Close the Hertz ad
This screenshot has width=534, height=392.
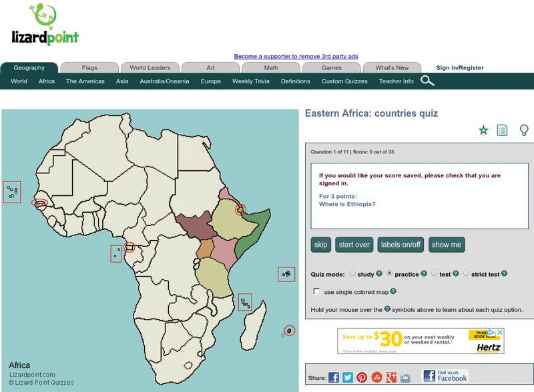tap(499, 332)
